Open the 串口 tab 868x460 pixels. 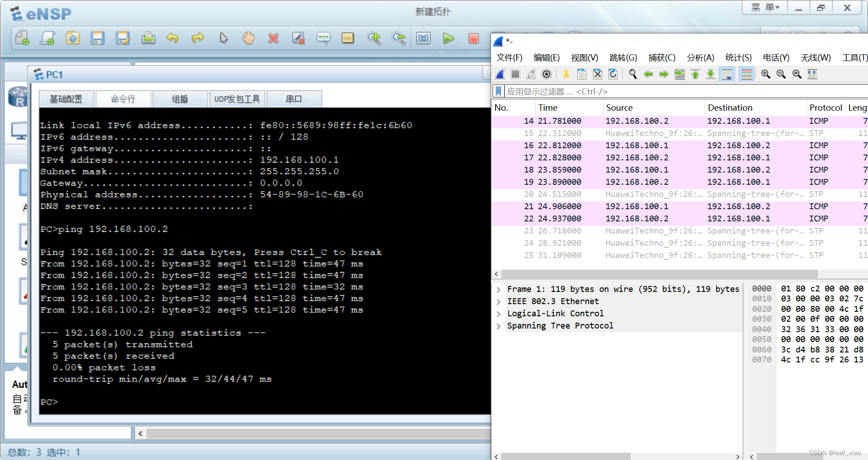point(294,99)
